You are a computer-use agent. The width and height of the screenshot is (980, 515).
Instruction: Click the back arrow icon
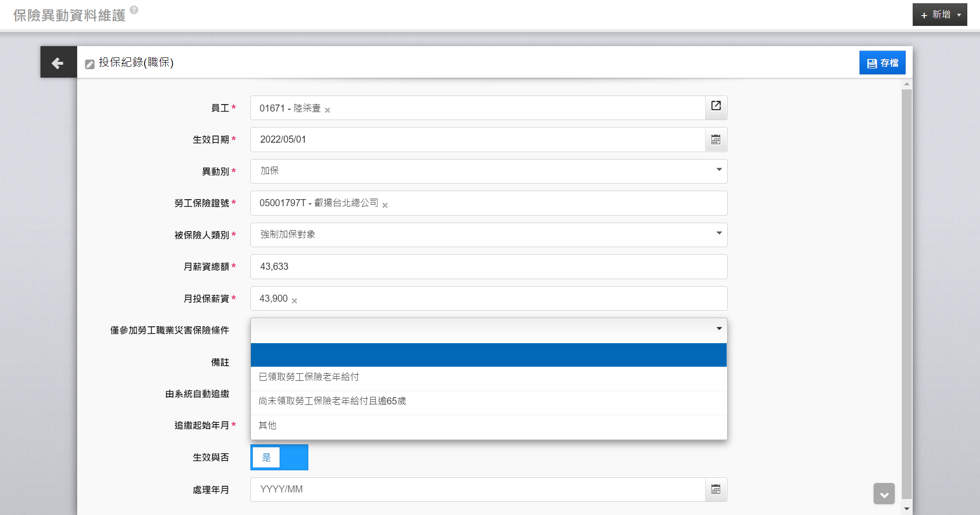coord(58,63)
